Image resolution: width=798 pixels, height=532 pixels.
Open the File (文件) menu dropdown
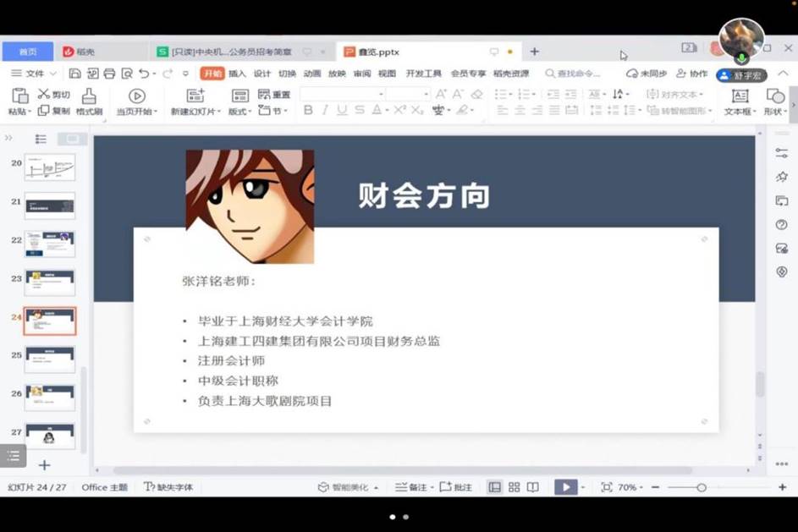[x=30, y=74]
